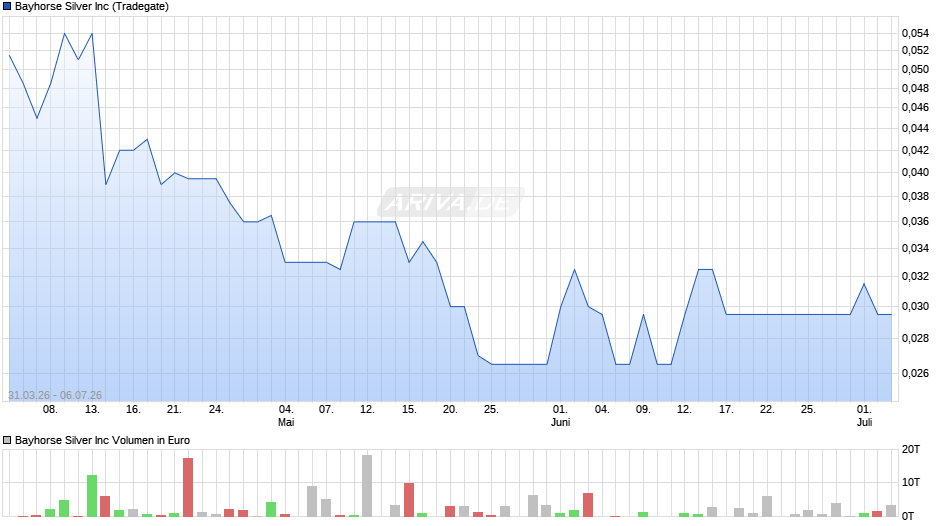Click the volume axis label 10T
Screen dimensions: 940x526
click(911, 483)
